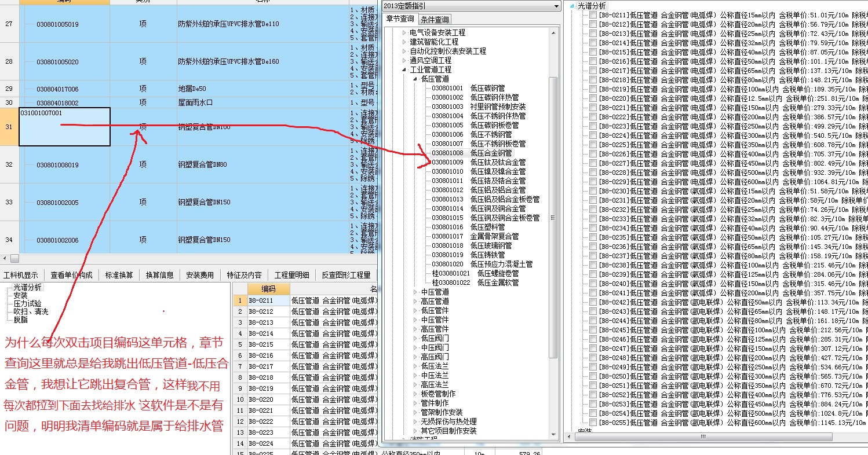
Task: Tick the checkbox for quota B8-0215
Action: [x=593, y=52]
